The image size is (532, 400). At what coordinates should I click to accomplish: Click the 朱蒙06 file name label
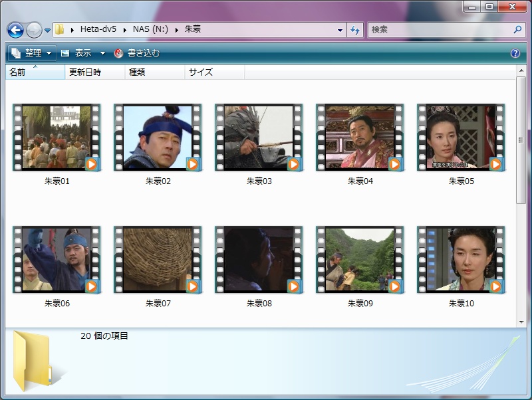pyautogui.click(x=57, y=303)
